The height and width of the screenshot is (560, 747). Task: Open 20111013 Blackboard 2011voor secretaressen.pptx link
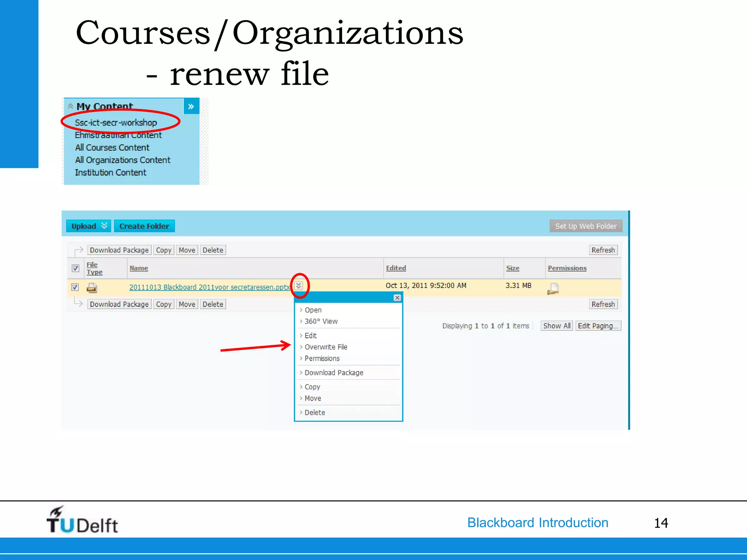210,287
